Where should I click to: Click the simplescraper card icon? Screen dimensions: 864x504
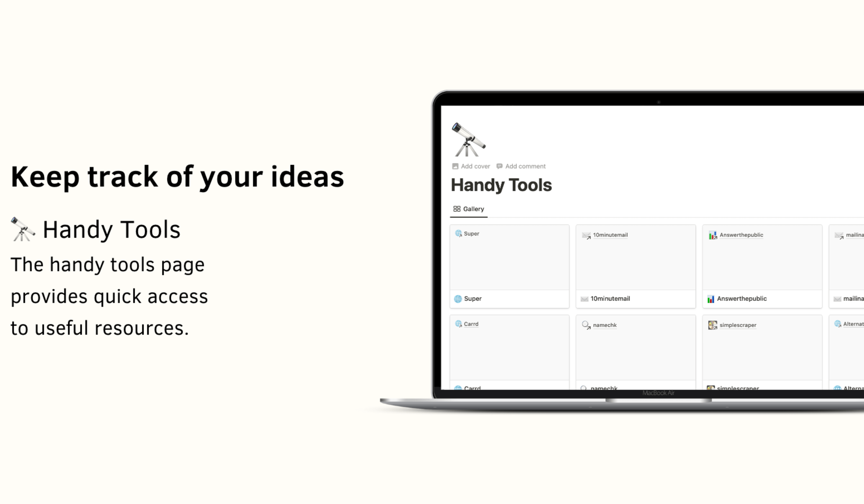[713, 325]
